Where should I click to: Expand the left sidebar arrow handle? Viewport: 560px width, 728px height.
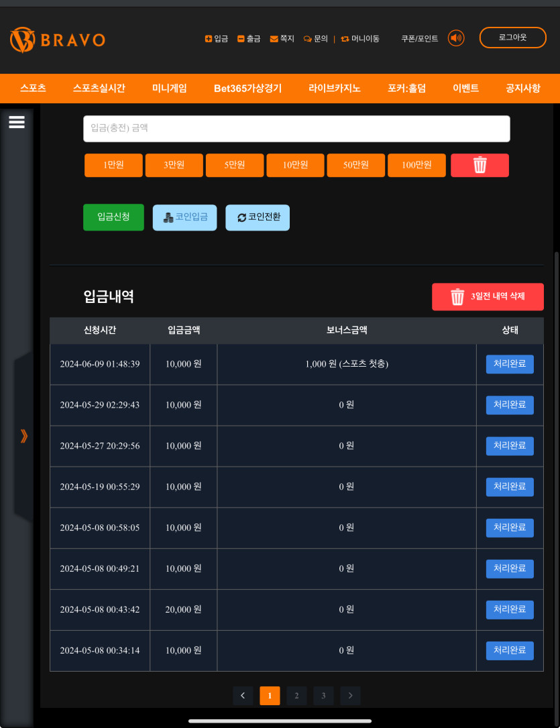click(24, 436)
